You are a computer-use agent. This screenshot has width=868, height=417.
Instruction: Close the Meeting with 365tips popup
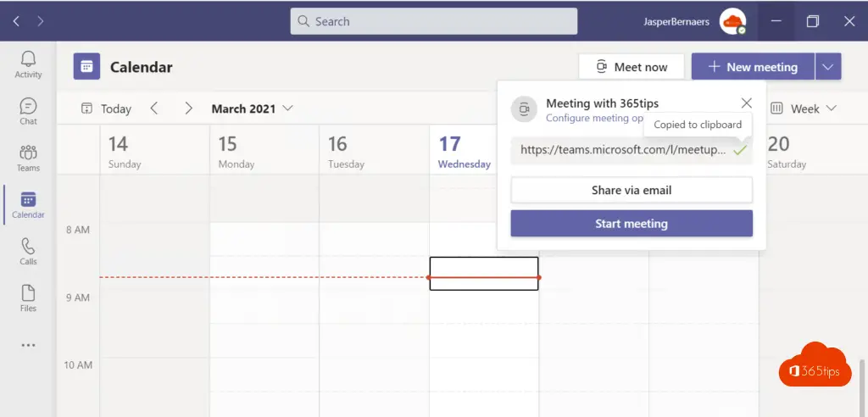pos(746,103)
